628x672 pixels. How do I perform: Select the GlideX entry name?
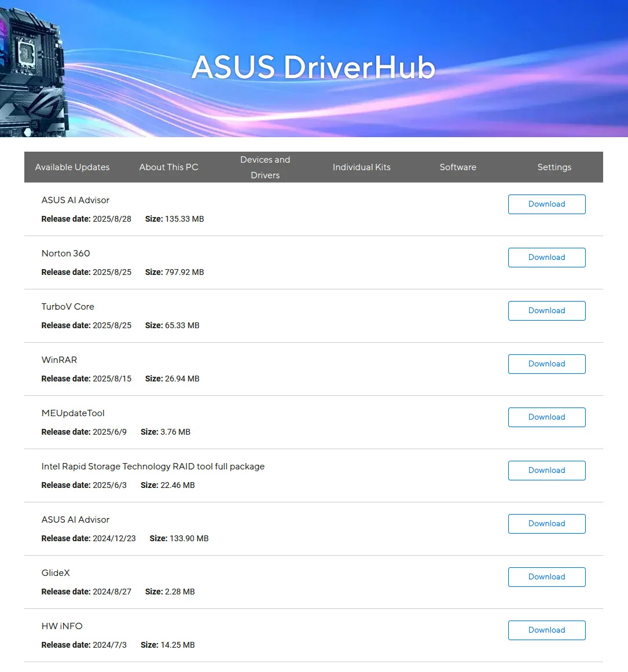tap(56, 573)
